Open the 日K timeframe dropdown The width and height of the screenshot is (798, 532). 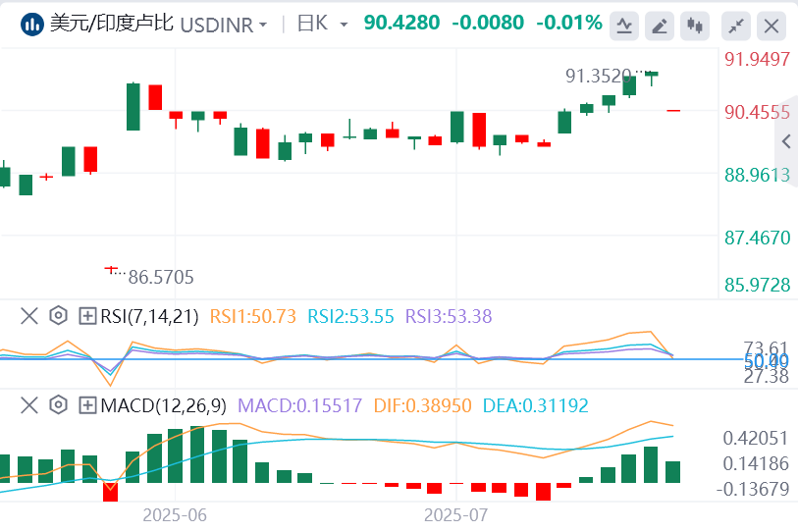pyautogui.click(x=343, y=26)
